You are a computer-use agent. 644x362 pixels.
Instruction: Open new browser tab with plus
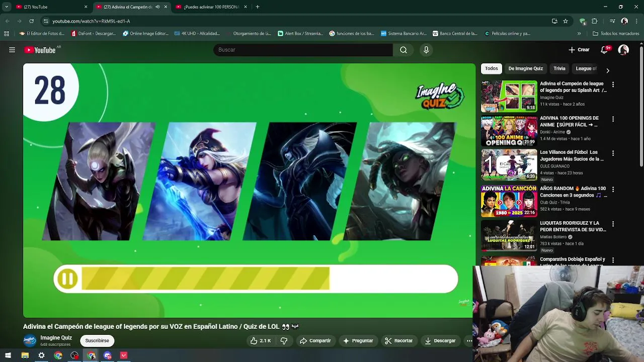(257, 7)
